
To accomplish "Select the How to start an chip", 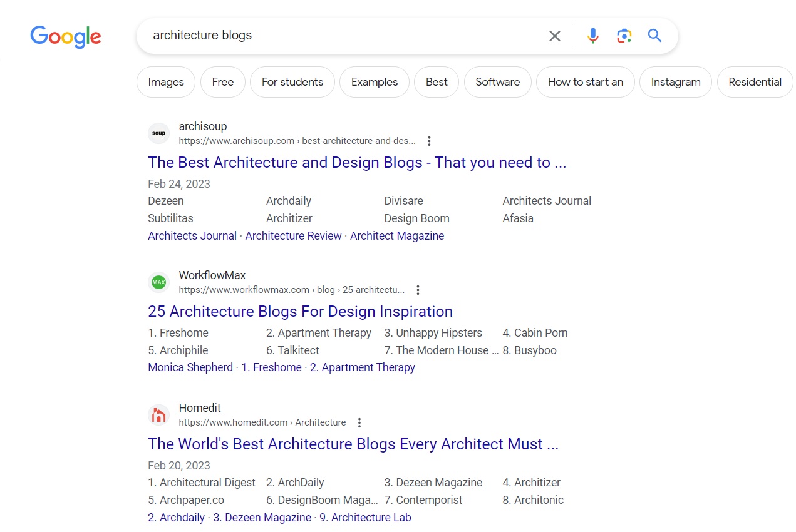I will (x=586, y=82).
